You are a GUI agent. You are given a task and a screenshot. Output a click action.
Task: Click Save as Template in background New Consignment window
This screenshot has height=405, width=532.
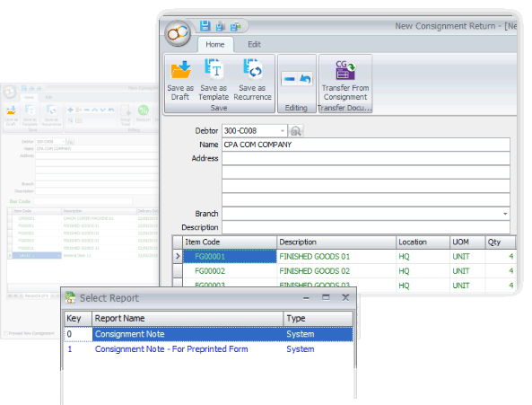pyautogui.click(x=30, y=116)
